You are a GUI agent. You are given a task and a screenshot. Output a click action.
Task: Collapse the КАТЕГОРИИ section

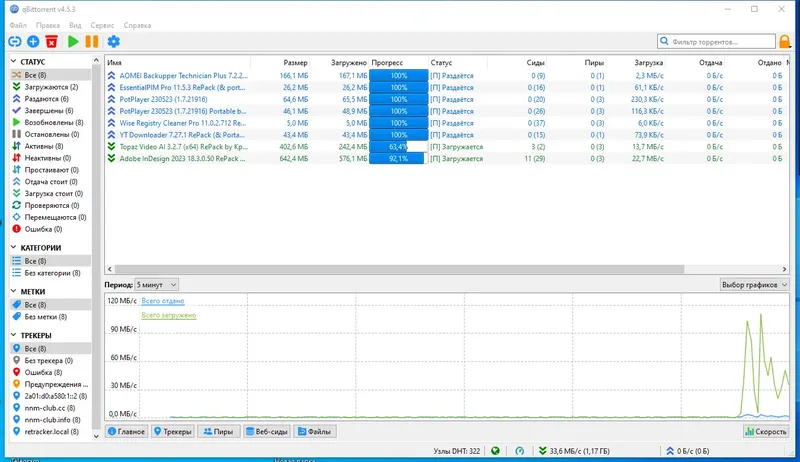click(14, 247)
